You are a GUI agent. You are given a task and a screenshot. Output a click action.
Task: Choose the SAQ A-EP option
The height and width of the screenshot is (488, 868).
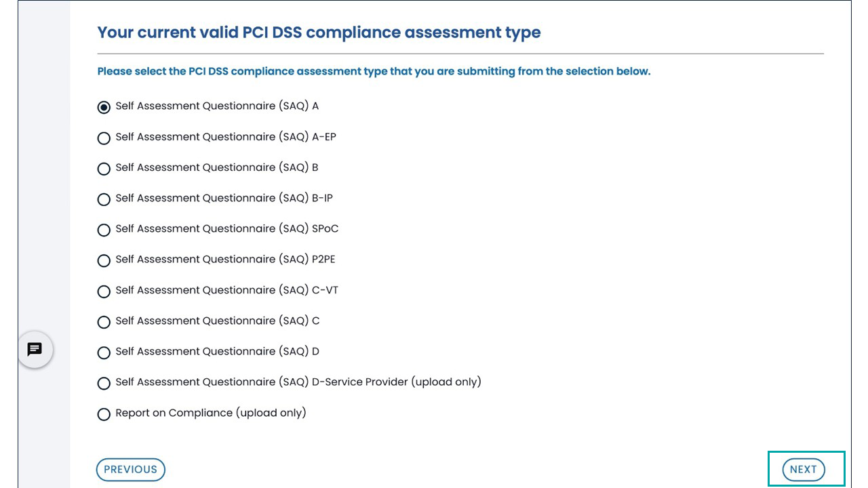tap(104, 138)
